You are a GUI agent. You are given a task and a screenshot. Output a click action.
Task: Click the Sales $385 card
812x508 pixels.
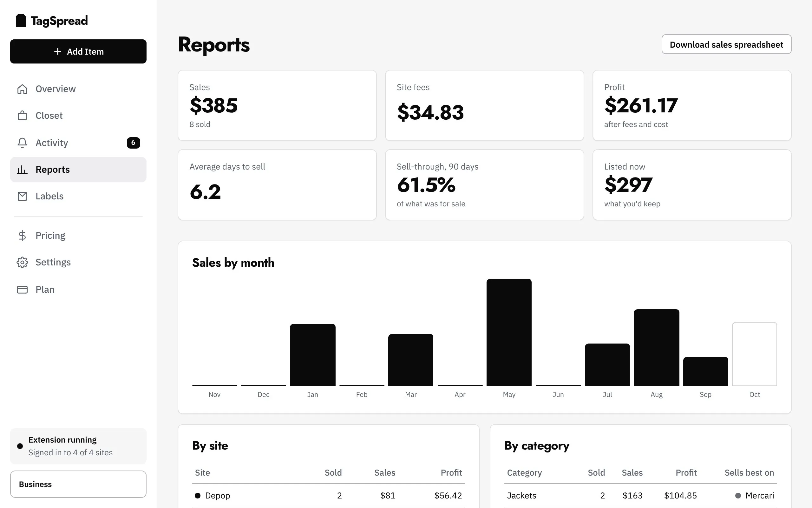click(277, 105)
